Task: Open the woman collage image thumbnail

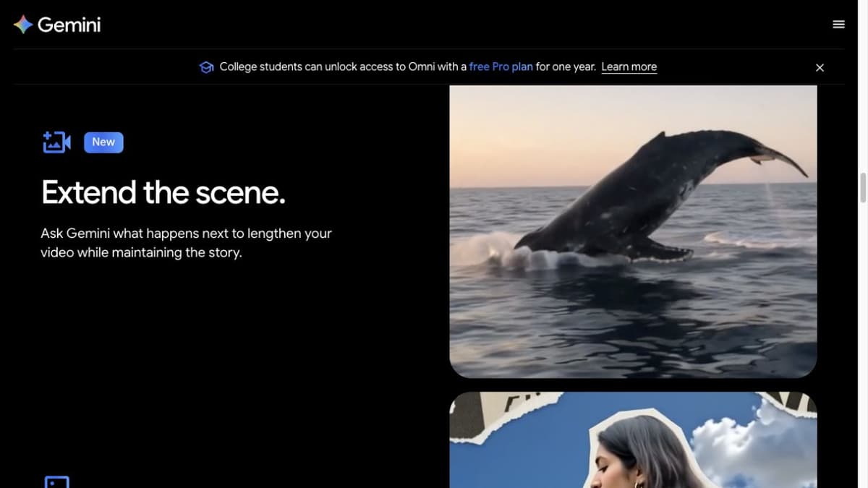Action: tap(633, 440)
